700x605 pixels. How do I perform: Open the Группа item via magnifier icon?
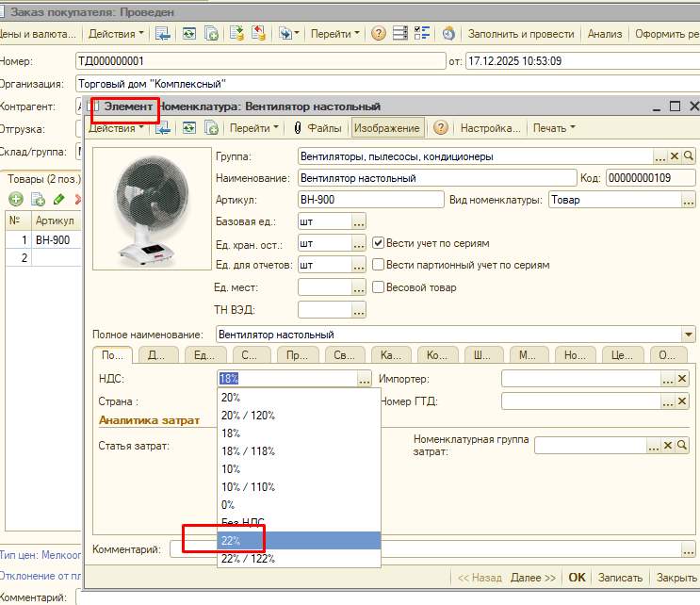pyautogui.click(x=689, y=156)
